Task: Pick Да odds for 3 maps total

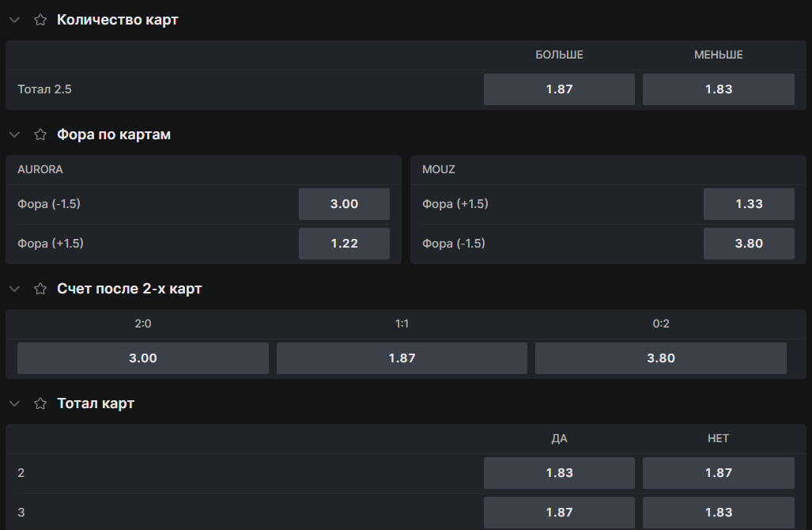Action: click(559, 513)
